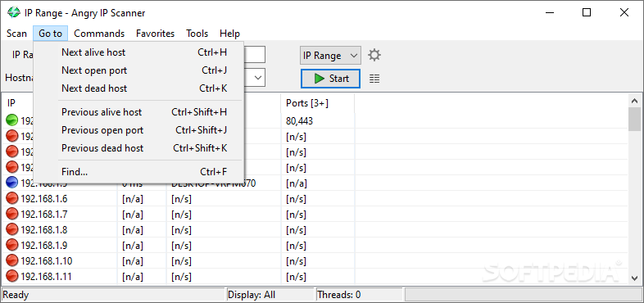The width and height of the screenshot is (644, 303).
Task: Click the red status icon for 192.168.1.7
Action: click(12, 215)
